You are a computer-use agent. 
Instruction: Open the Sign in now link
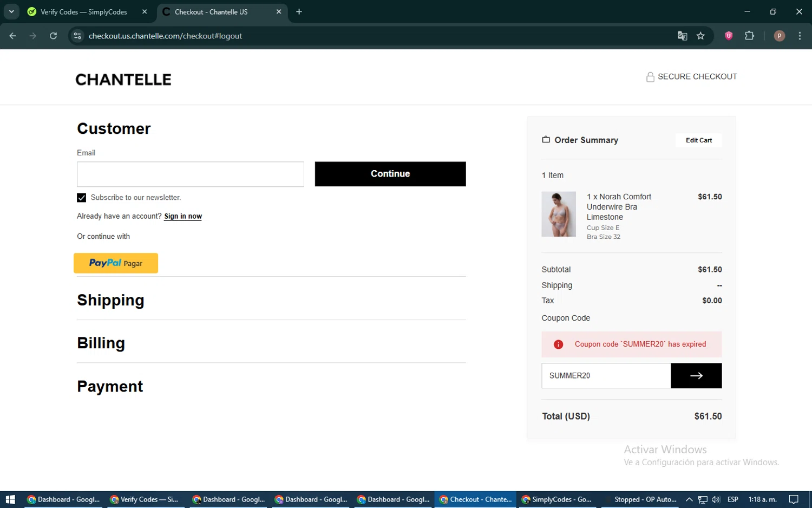[x=183, y=216]
